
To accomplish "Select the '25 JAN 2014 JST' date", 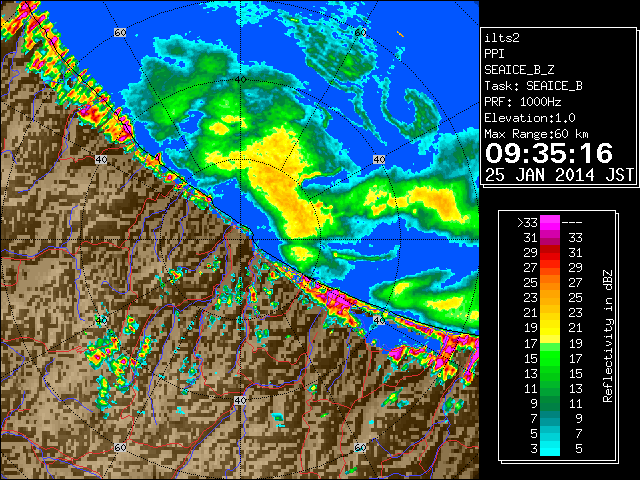I will (559, 175).
